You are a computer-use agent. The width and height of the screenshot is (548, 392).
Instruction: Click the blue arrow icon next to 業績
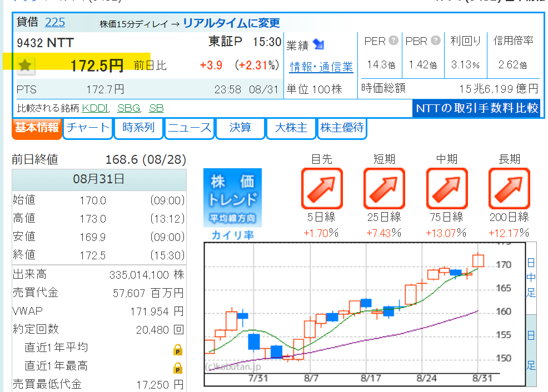pyautogui.click(x=318, y=44)
